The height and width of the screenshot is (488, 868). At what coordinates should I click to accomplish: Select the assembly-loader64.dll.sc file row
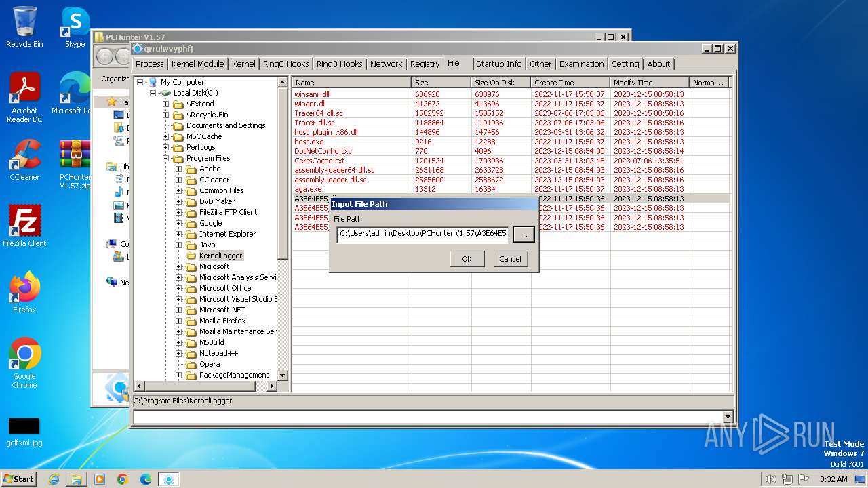tap(511, 170)
